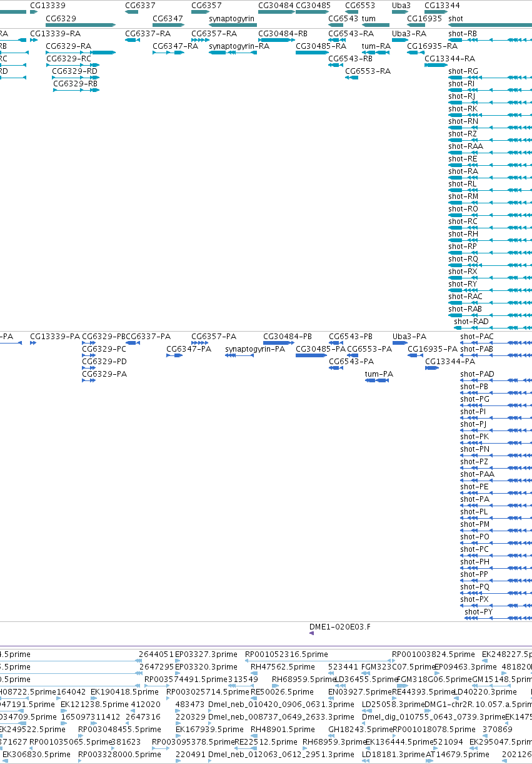Select protein shot-PZ
The height and width of the screenshot is (764, 532).
point(474,462)
